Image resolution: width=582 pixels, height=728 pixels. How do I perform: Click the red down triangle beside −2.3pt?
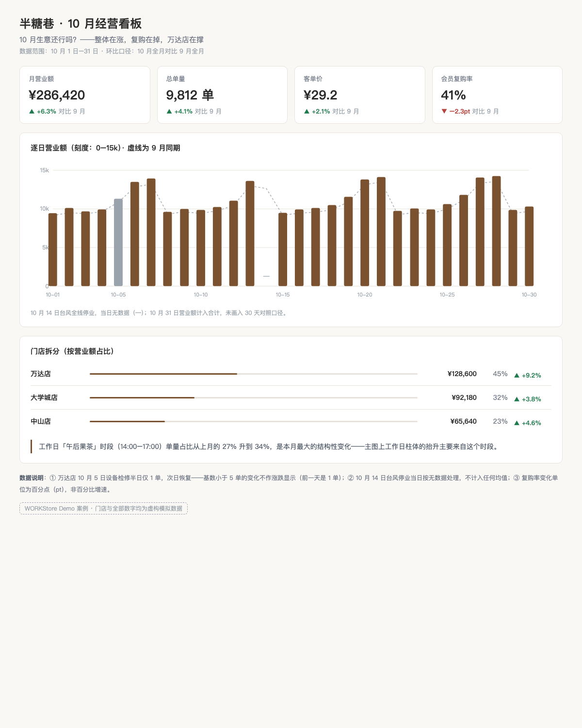[x=444, y=112]
